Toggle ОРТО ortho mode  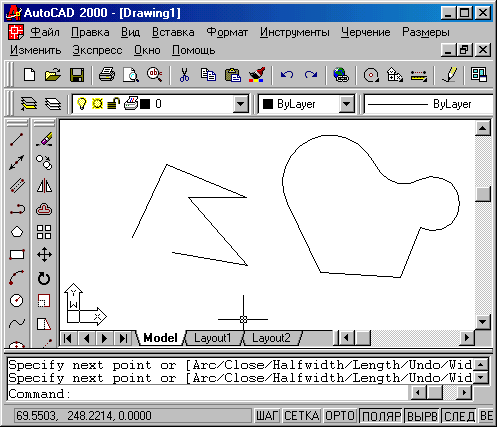tap(340, 416)
